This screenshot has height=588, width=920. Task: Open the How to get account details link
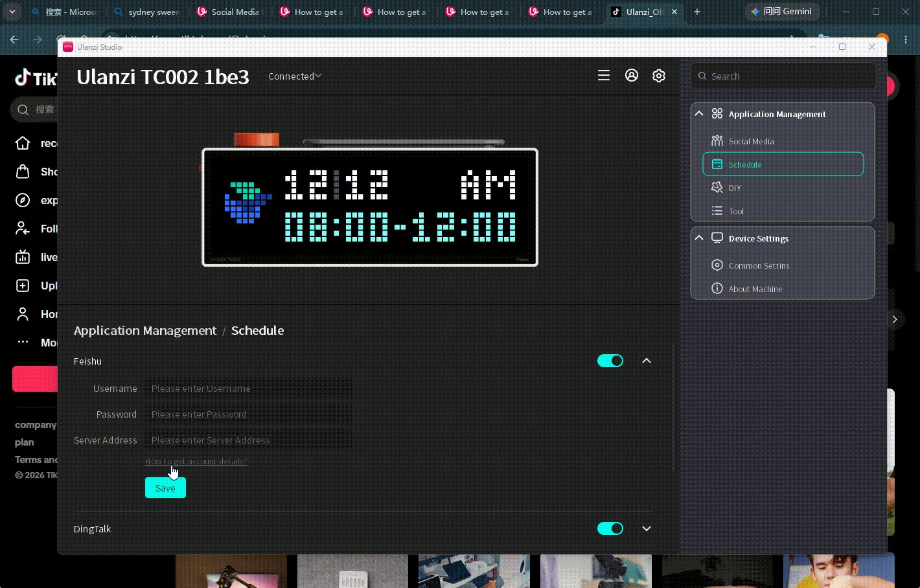[196, 462]
